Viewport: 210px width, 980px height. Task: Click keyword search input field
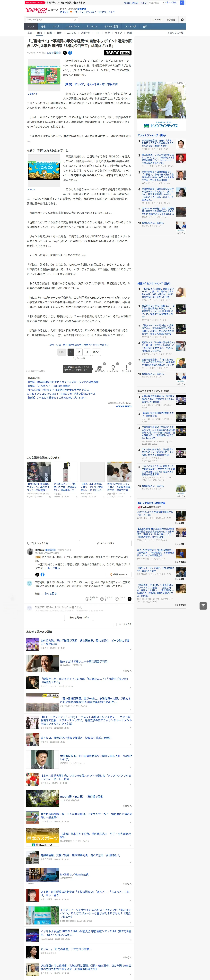click(49, 20)
